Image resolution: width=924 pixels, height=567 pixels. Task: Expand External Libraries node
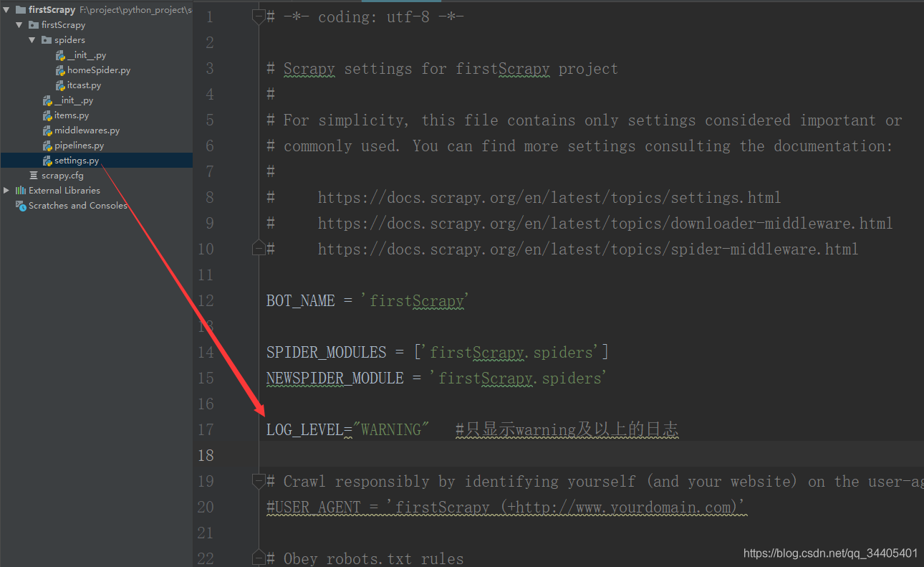point(6,191)
